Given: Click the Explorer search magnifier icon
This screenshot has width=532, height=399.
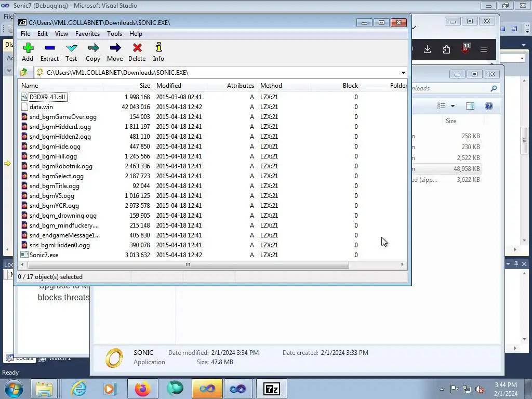Looking at the screenshot, I should pyautogui.click(x=494, y=88).
